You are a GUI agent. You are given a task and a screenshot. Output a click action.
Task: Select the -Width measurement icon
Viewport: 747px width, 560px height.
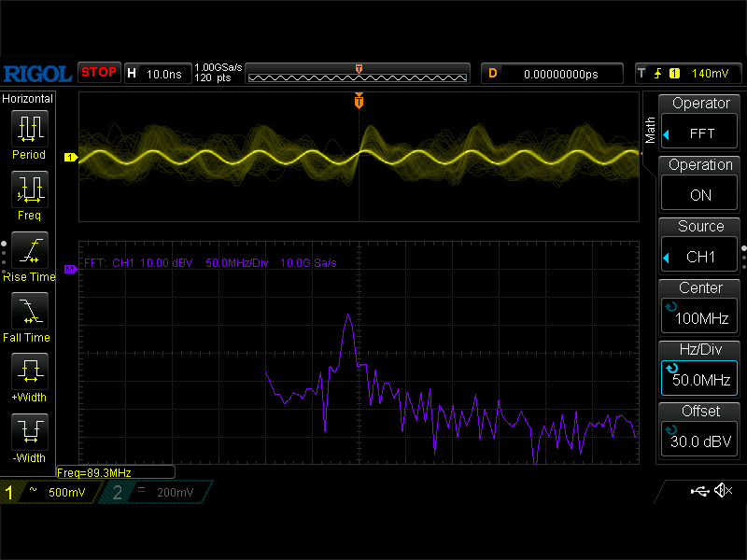[28, 432]
